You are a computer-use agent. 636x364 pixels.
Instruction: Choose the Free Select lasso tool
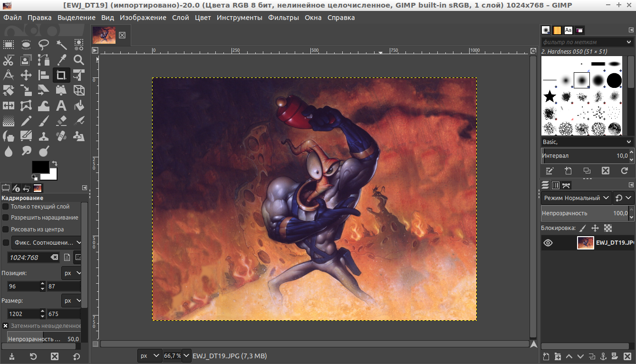pyautogui.click(x=44, y=45)
